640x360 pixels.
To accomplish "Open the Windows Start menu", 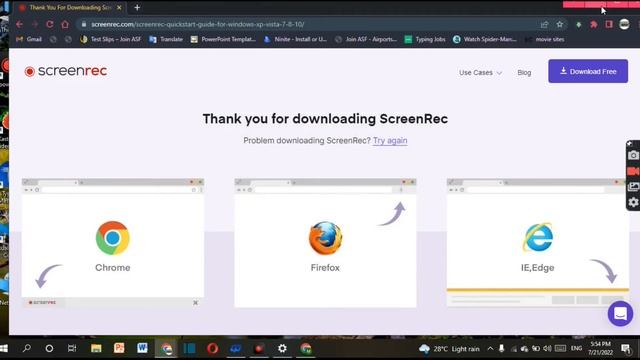I will 4,349.
